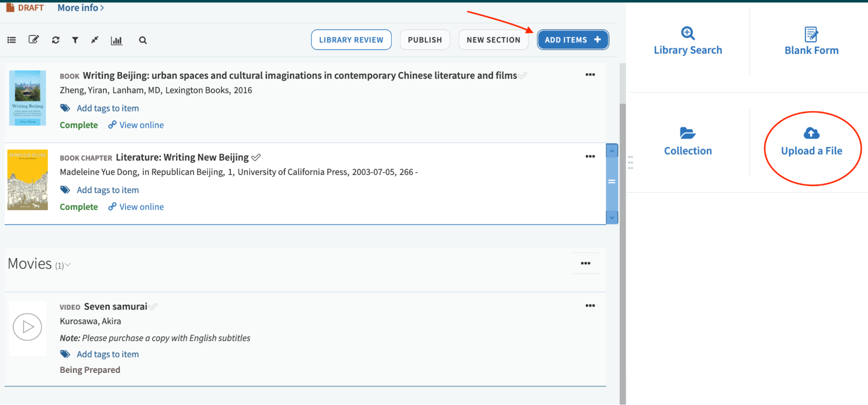The image size is (868, 405).
Task: Toggle checkmark next to Seven samurai
Action: tap(153, 307)
